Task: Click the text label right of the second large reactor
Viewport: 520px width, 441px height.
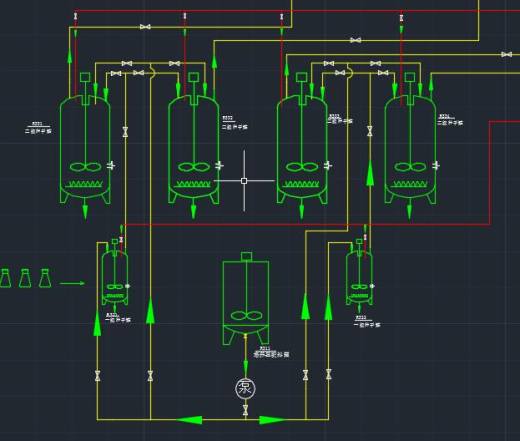Action: tap(235, 123)
